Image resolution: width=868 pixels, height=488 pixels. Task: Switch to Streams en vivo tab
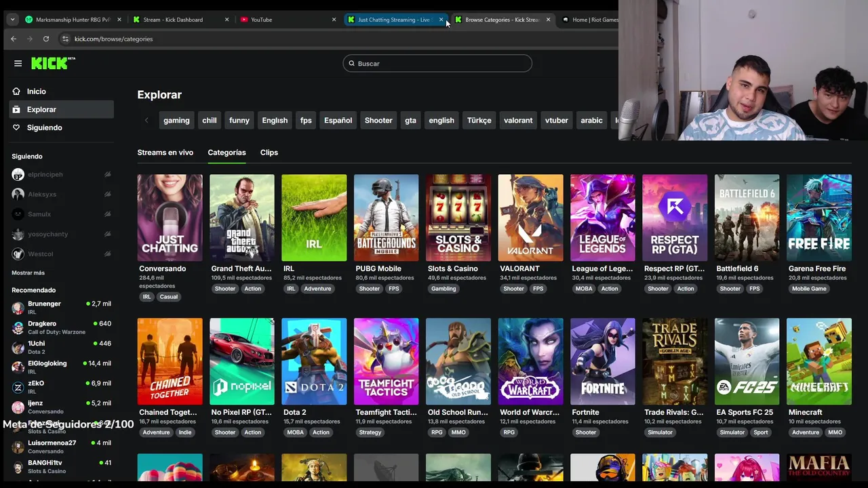(165, 152)
